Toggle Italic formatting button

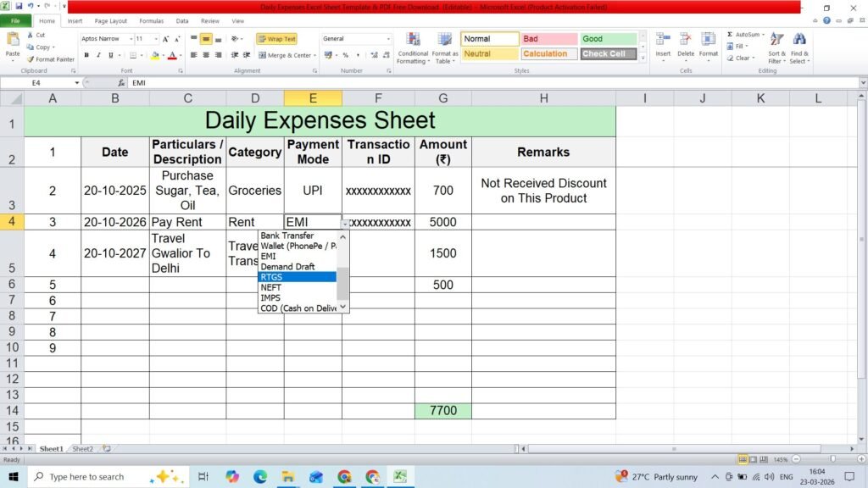click(x=98, y=55)
